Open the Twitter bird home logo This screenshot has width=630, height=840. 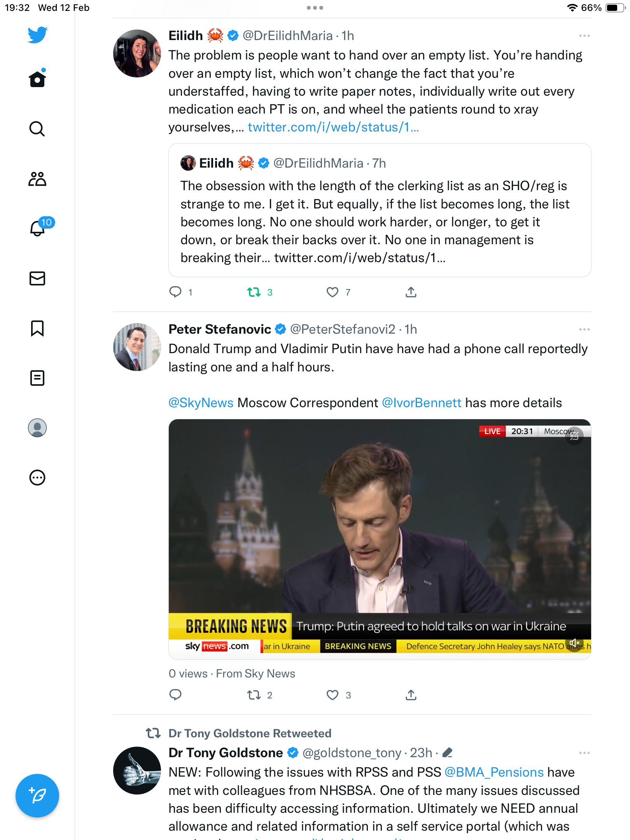point(37,35)
